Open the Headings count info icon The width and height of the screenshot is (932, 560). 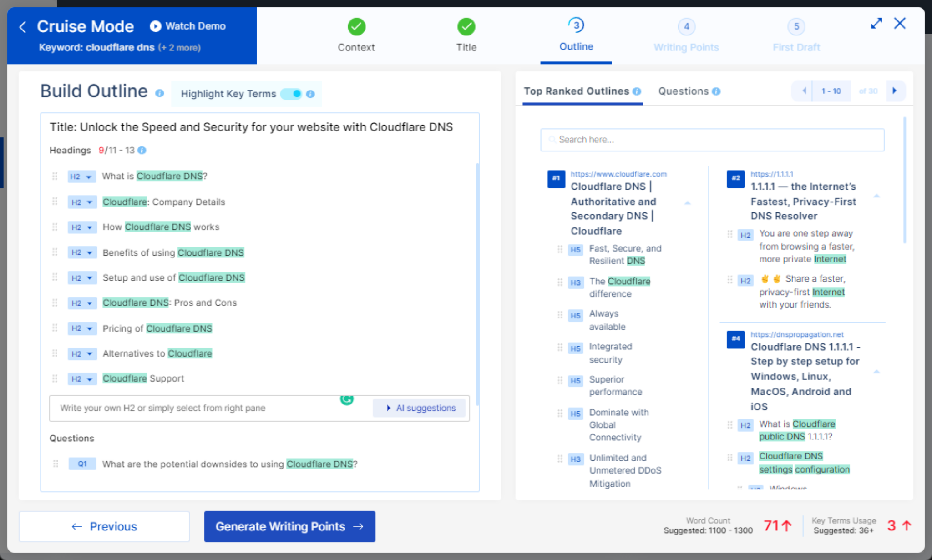coord(142,150)
